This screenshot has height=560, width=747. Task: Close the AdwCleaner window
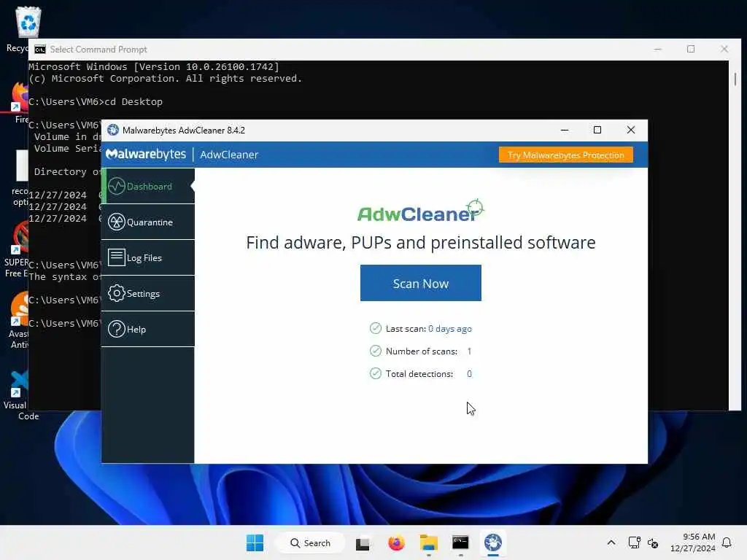pos(631,130)
